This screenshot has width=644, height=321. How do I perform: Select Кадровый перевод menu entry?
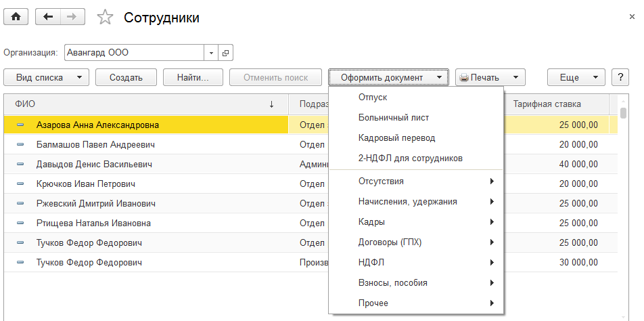point(396,137)
